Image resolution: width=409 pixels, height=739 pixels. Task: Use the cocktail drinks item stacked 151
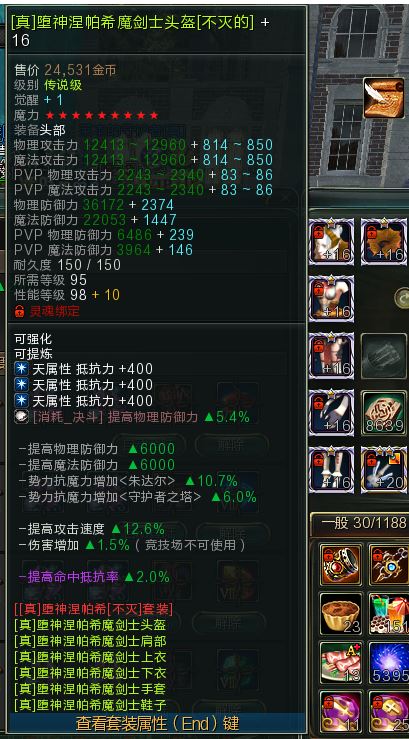click(389, 614)
